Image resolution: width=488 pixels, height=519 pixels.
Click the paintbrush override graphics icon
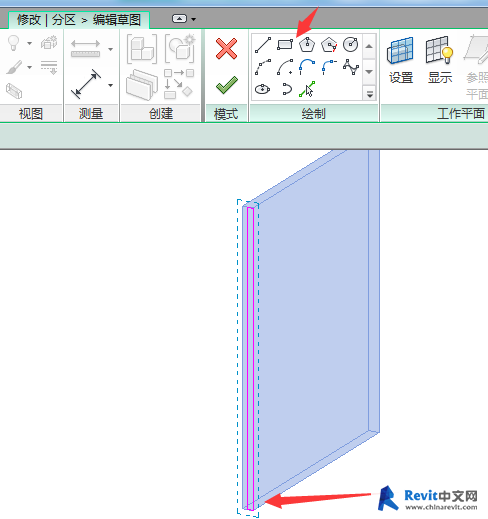(14, 67)
